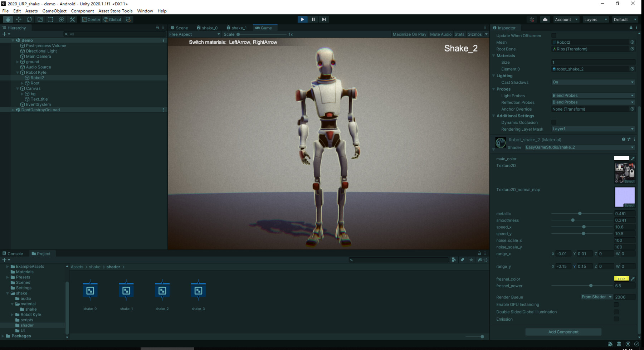
Task: Select the shake_2 shader asset
Action: point(162,291)
